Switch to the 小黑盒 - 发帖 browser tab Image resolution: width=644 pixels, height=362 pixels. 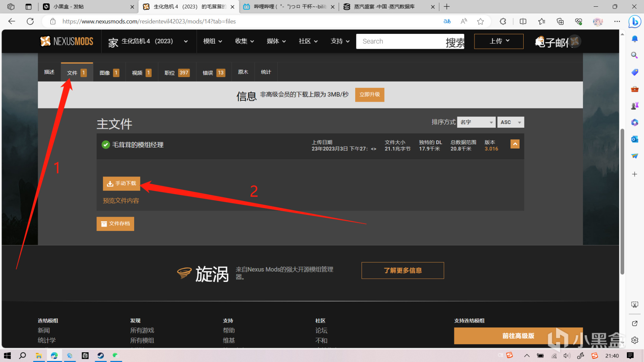(x=88, y=7)
